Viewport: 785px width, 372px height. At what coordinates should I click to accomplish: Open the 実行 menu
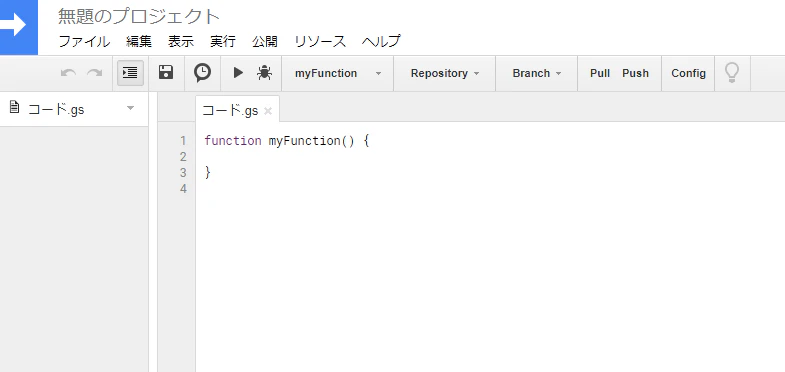223,42
